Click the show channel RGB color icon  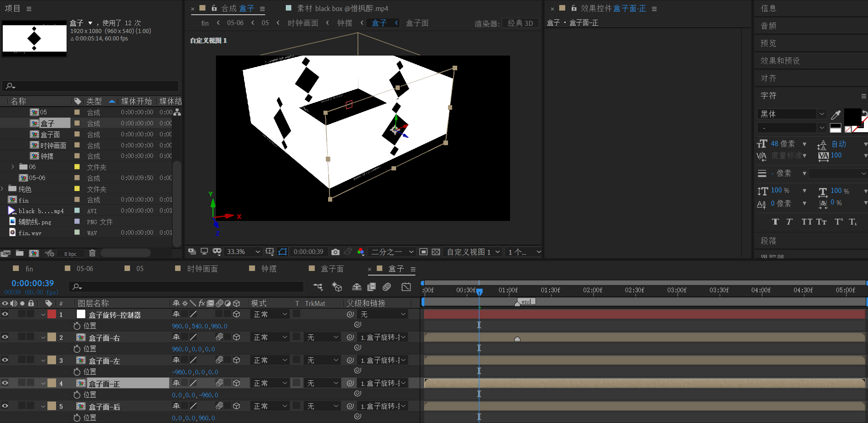(361, 252)
